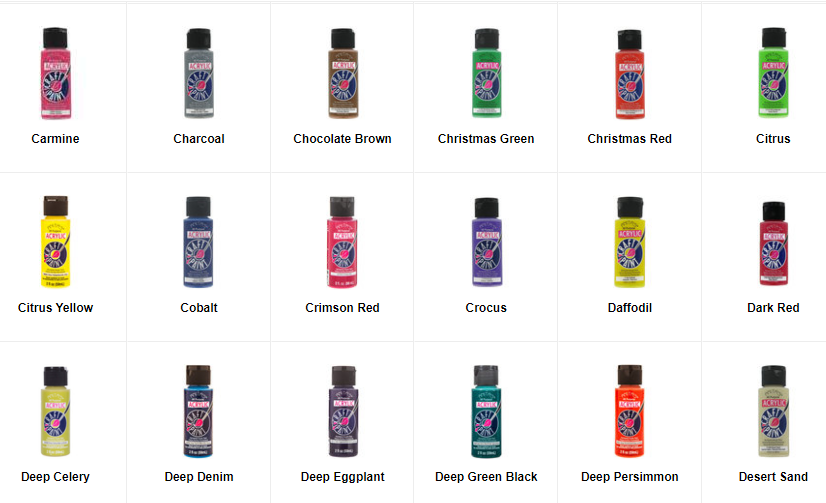Screen dimensions: 826x503
Task: Click the Dark Red bottle image
Action: coord(773,243)
